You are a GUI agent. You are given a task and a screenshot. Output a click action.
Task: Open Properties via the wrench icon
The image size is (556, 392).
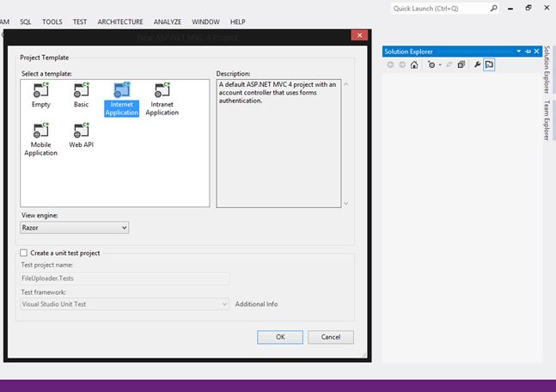(477, 64)
